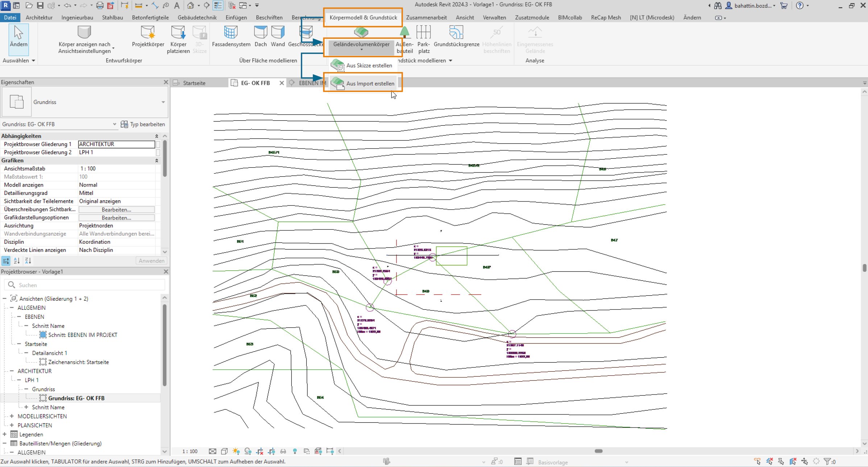The height and width of the screenshot is (467, 868).
Task: Select Schnitt: EBENEN IM PROJEKT in browser
Action: tap(83, 335)
